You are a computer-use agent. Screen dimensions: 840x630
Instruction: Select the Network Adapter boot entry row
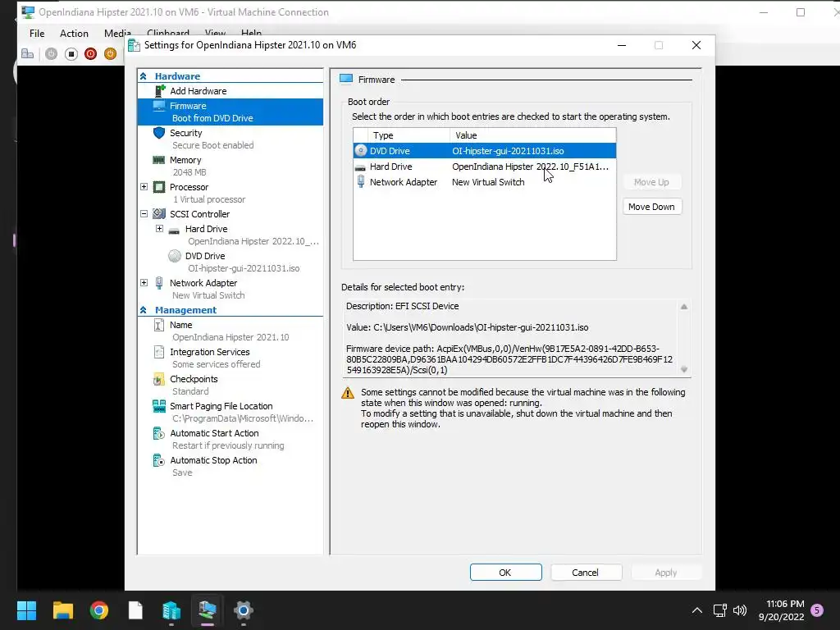pos(485,182)
